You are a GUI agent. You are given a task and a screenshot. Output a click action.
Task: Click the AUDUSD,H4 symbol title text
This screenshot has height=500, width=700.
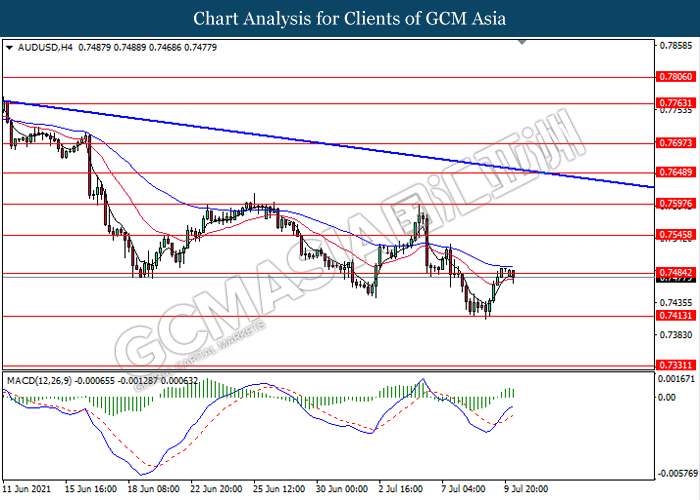(45, 47)
